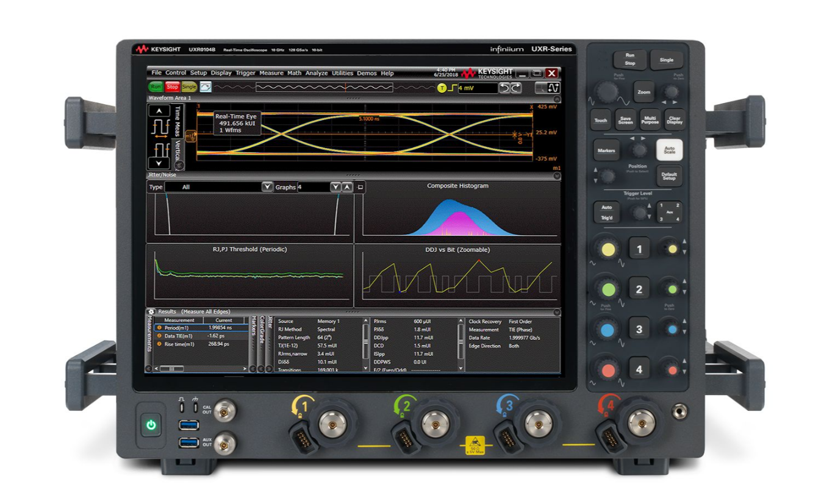821x504 pixels.
Task: Switch to the Vertical sidebar tab
Action: coord(178,149)
